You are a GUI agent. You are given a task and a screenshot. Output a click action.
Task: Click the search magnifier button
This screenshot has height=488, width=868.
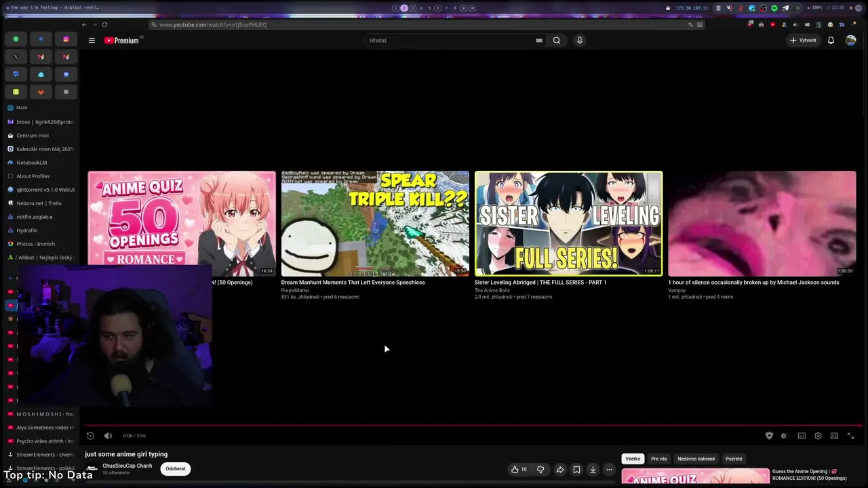557,41
